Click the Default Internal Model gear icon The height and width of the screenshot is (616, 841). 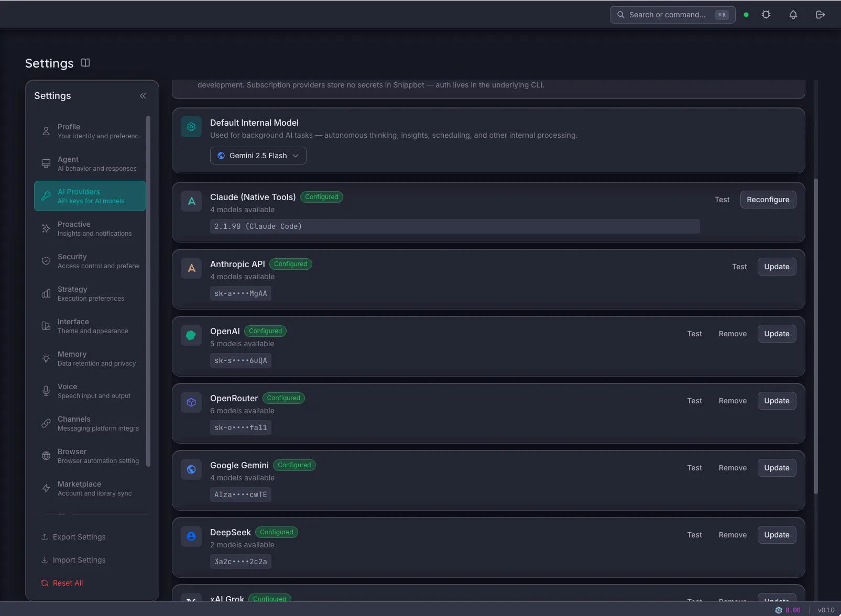click(x=191, y=127)
